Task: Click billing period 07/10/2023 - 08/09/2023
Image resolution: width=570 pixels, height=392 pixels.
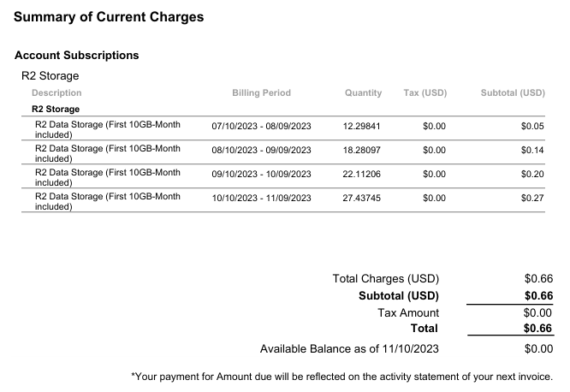Action: (x=261, y=126)
